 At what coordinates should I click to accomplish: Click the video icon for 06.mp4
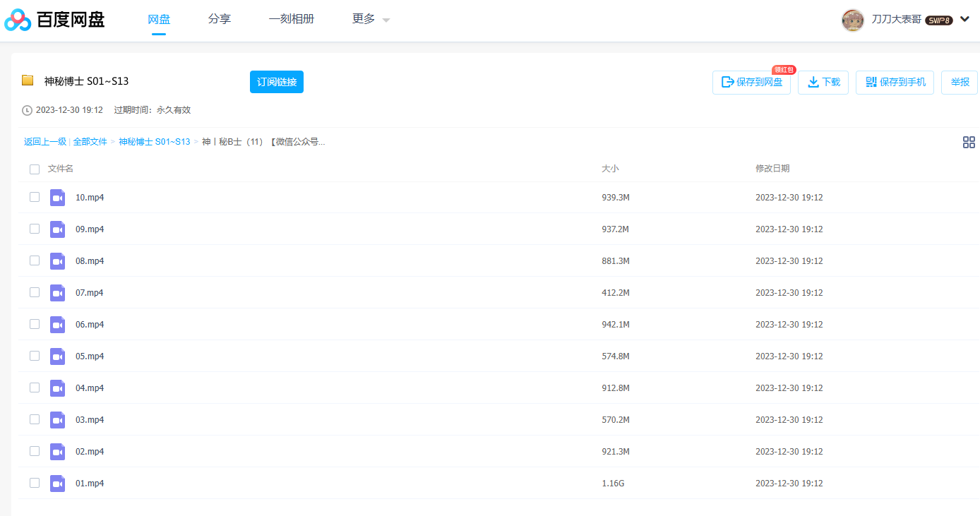pyautogui.click(x=57, y=325)
